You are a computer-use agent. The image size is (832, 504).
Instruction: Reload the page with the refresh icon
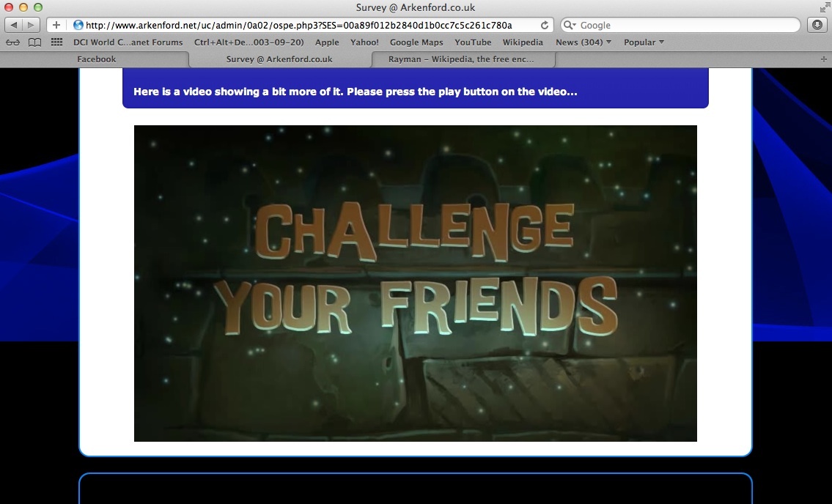tap(545, 25)
